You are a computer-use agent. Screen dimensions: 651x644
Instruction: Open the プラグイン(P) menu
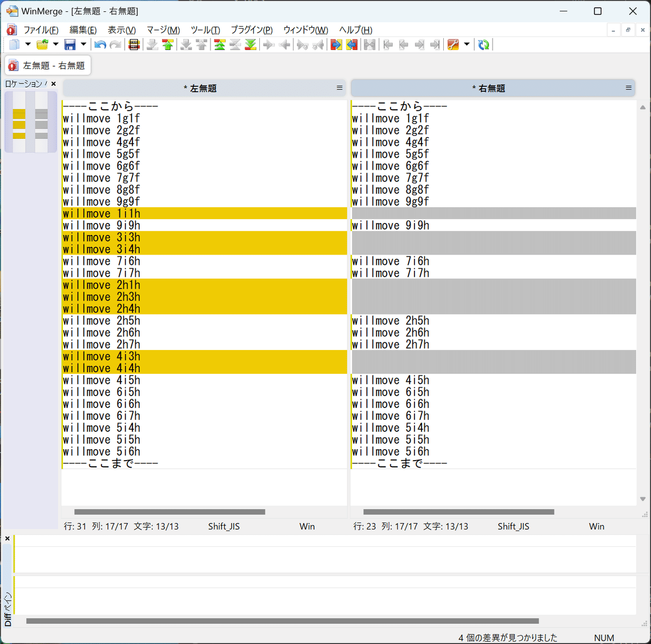point(252,30)
